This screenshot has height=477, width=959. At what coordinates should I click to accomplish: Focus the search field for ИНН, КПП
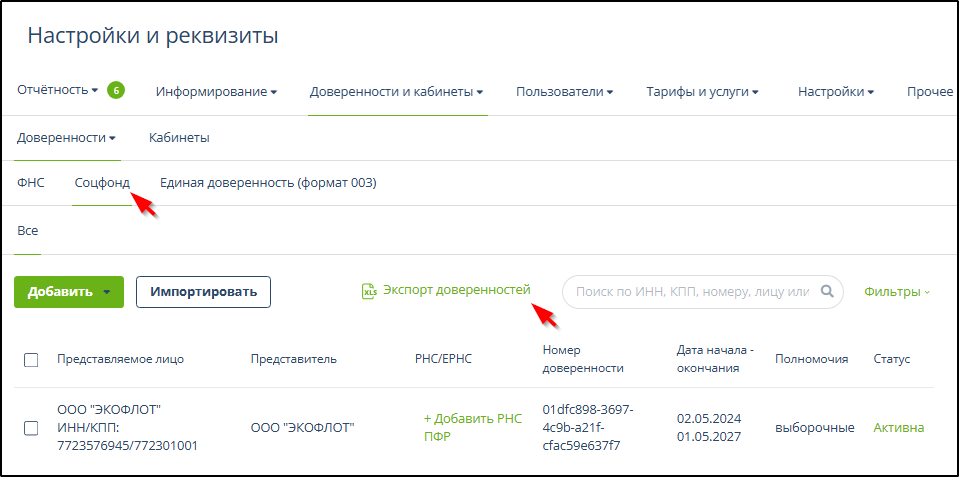[690, 292]
